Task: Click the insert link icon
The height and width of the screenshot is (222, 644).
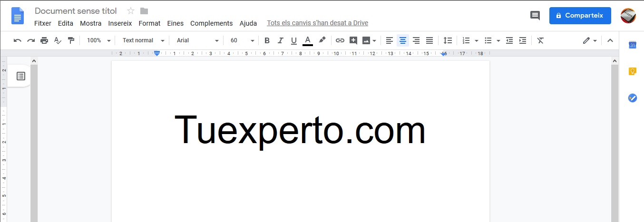Action: tap(340, 40)
